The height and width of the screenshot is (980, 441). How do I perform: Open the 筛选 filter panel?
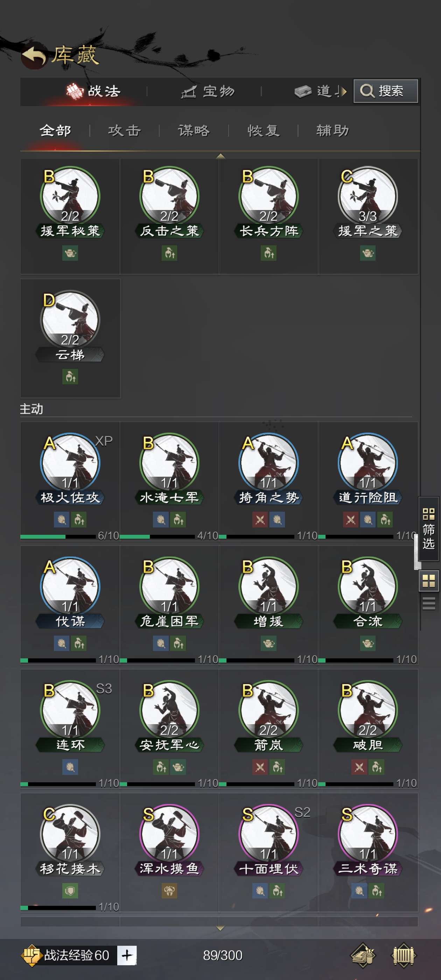tap(429, 529)
